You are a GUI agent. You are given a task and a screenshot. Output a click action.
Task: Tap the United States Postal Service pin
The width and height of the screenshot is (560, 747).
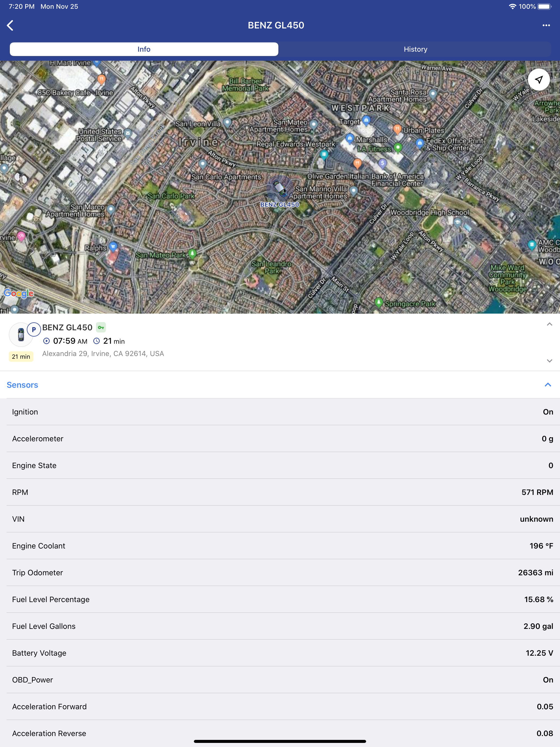click(x=128, y=133)
